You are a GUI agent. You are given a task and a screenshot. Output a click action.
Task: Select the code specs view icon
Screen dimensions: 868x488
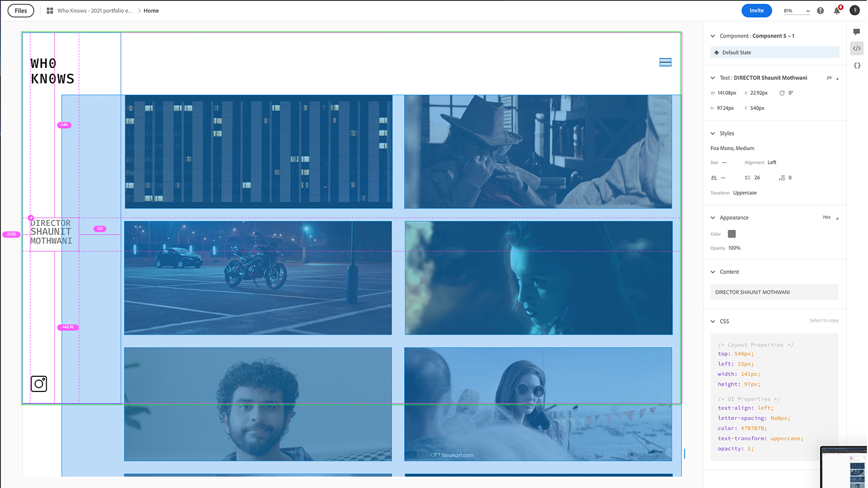tap(857, 48)
